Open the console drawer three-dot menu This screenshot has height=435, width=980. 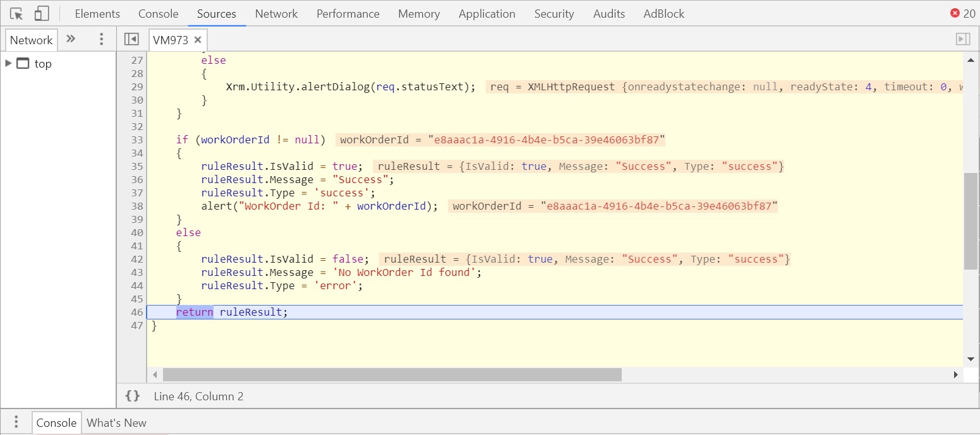(16, 422)
